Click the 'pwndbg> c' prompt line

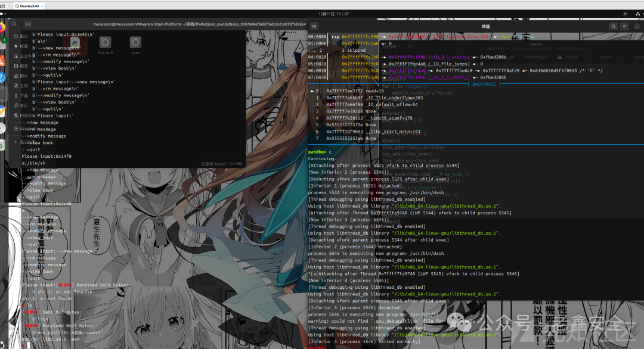click(320, 152)
